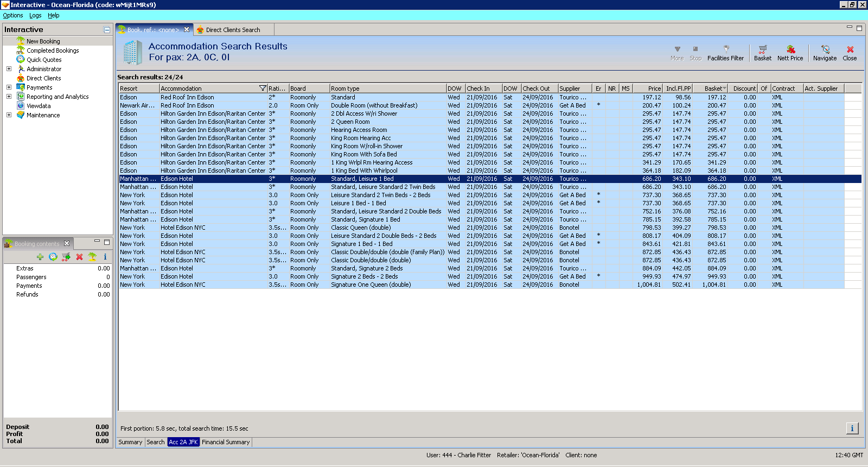Open the Accommodation column filter funnel

point(263,89)
